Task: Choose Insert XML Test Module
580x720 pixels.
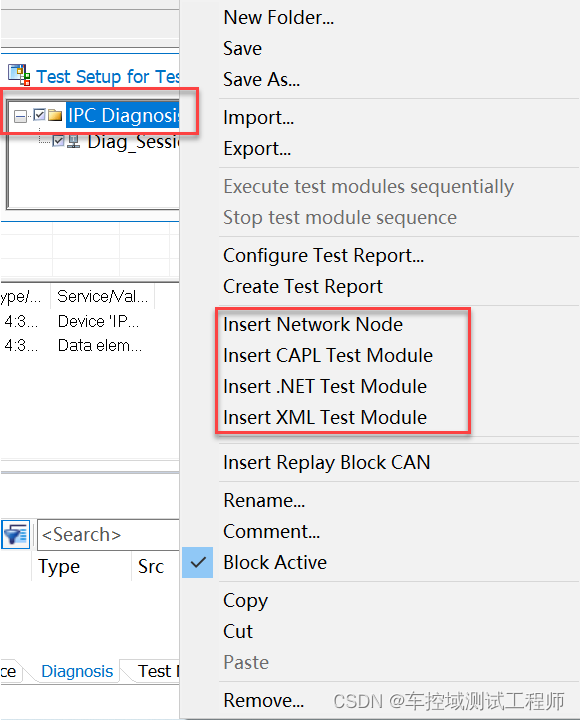Action: point(325,417)
